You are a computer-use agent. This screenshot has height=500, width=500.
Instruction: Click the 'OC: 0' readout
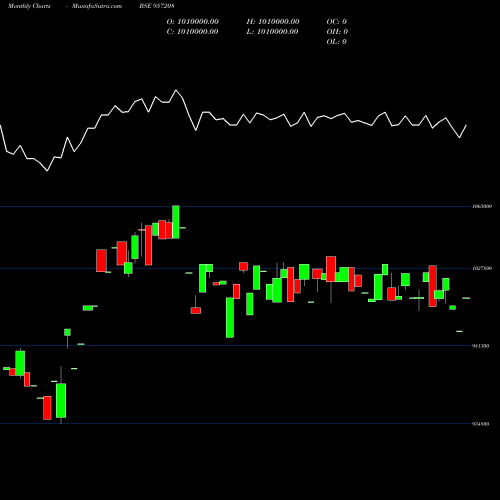click(x=337, y=22)
